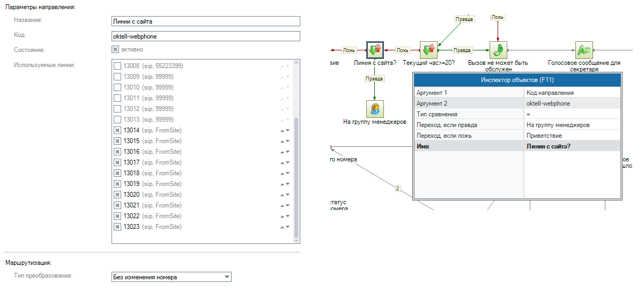Uncheck line 13015 FromSite checkbox
The width and height of the screenshot is (644, 290).
[117, 141]
